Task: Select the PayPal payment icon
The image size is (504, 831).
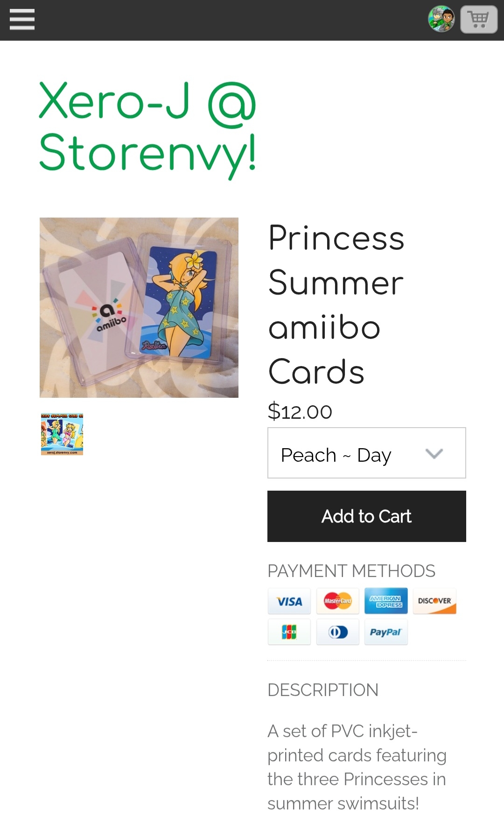Action: (x=386, y=632)
